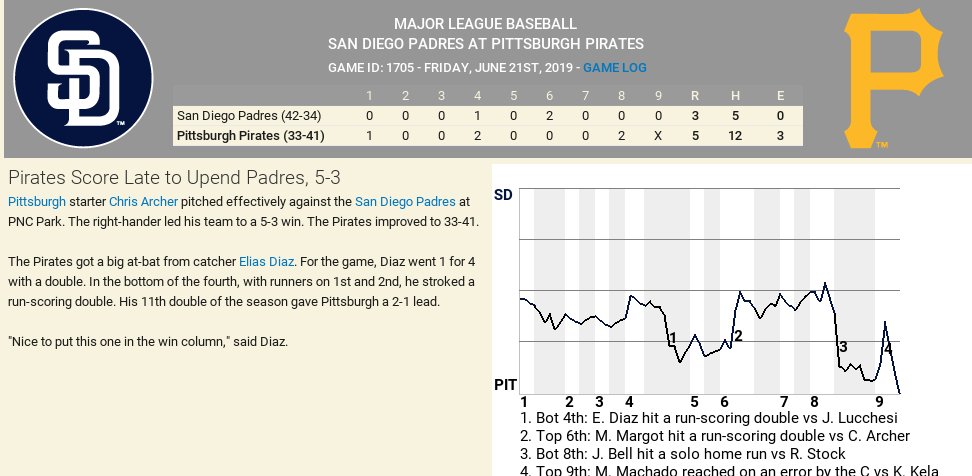Click the PIT label on the win chart

505,385
